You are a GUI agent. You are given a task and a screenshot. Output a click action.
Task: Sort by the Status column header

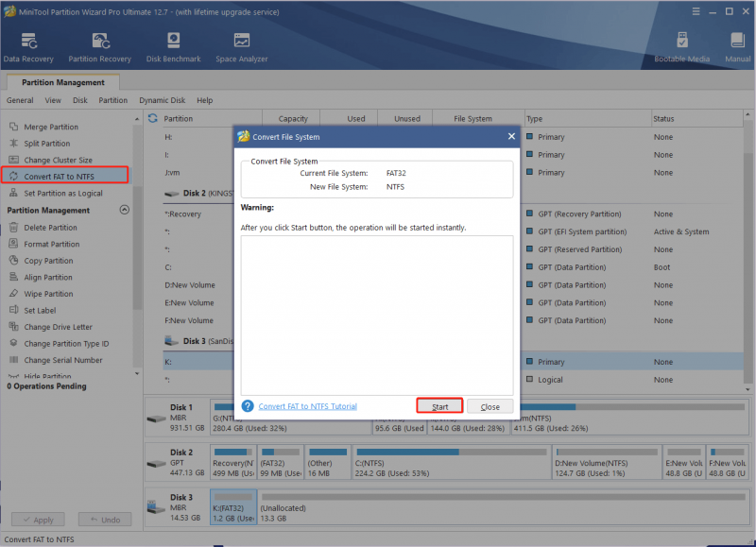[696, 118]
